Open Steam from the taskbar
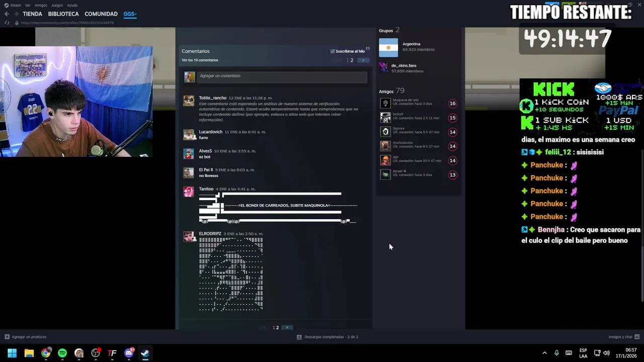The height and width of the screenshot is (362, 644). [145, 353]
